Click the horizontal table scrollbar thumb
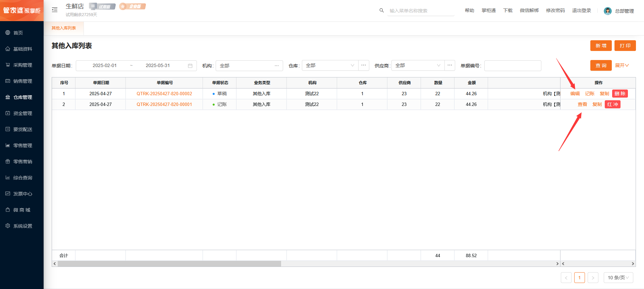This screenshot has height=289, width=644. click(x=169, y=264)
